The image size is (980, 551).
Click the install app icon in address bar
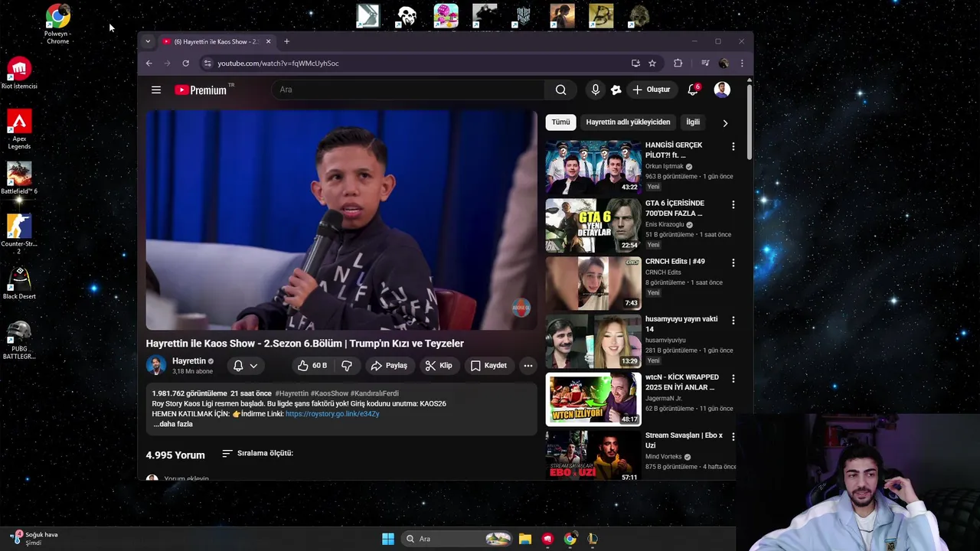pos(635,64)
